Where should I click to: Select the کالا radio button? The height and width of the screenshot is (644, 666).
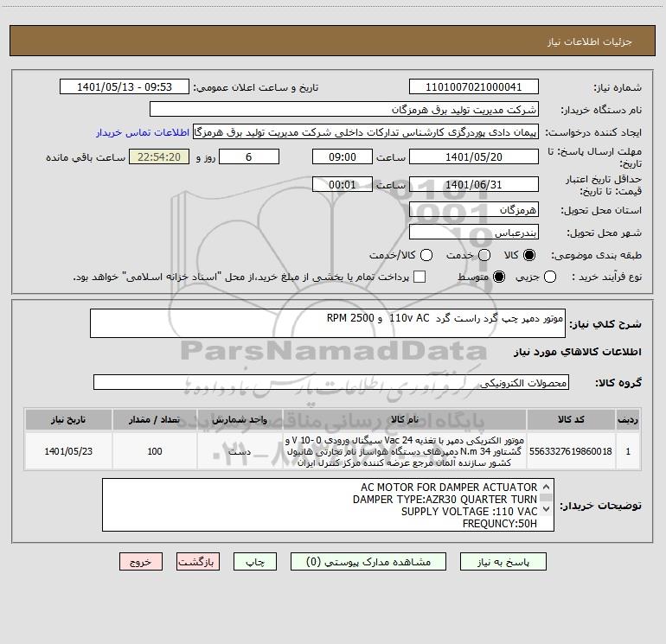[x=529, y=255]
